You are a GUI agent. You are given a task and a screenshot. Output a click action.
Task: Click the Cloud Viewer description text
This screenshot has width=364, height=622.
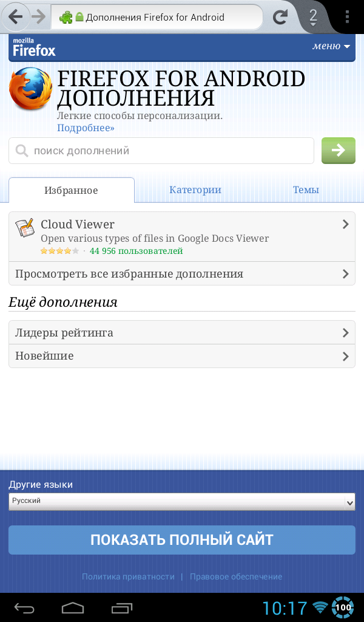[x=155, y=238]
